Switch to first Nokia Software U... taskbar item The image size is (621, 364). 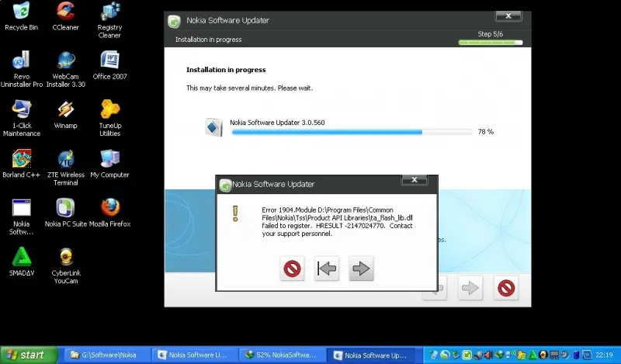194,355
